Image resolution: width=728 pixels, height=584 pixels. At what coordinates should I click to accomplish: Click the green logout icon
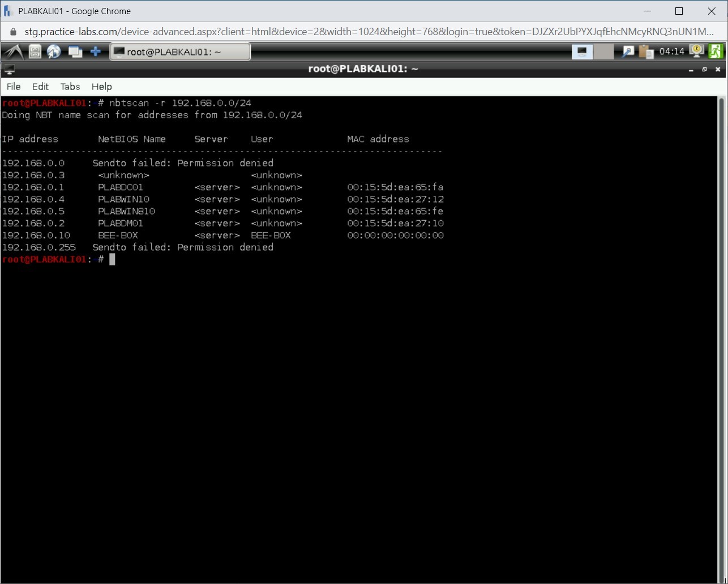tap(716, 51)
